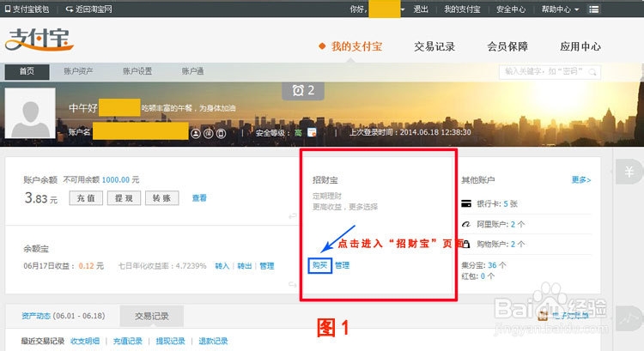Click 更多> link in 其他账户
Image resolution: width=644 pixels, height=351 pixels.
581,180
